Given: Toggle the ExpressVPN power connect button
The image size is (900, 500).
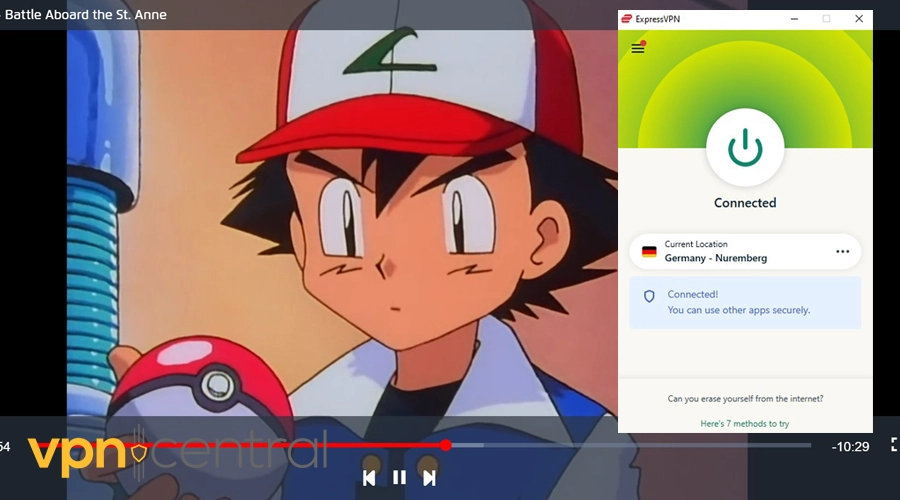Looking at the screenshot, I should pyautogui.click(x=745, y=148).
